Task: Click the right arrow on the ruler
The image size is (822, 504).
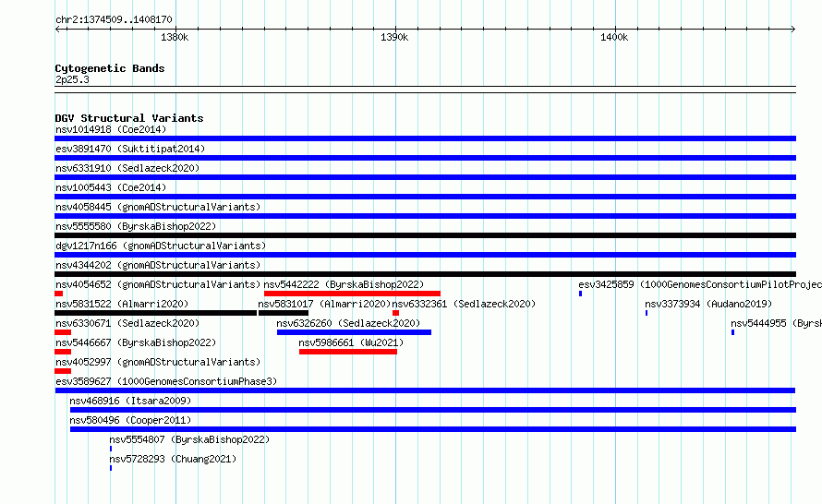Action: [792, 30]
